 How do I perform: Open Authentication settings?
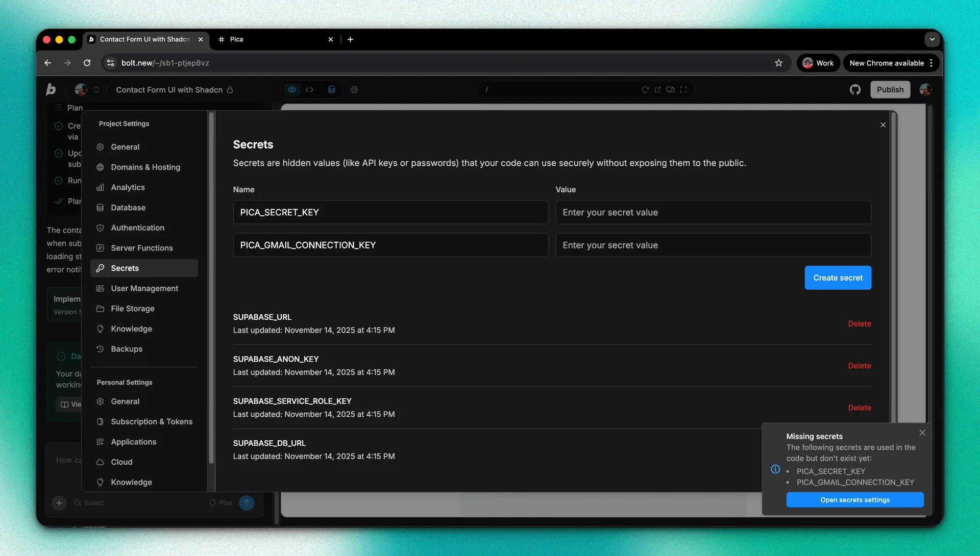[144, 228]
